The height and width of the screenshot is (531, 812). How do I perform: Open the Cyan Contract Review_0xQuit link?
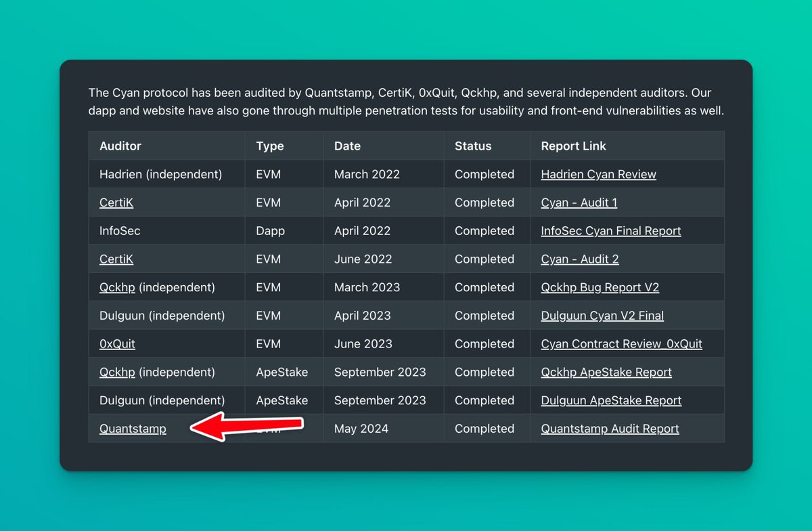(621, 344)
